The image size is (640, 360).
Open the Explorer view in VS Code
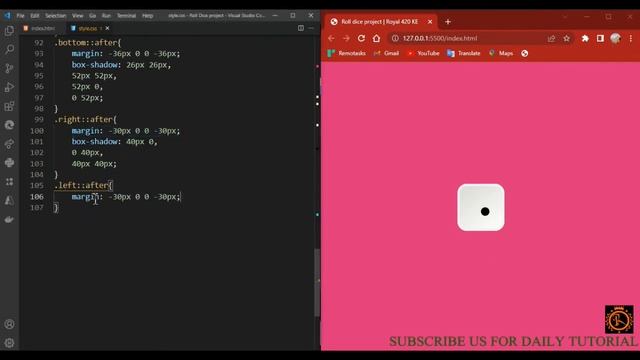(9, 31)
